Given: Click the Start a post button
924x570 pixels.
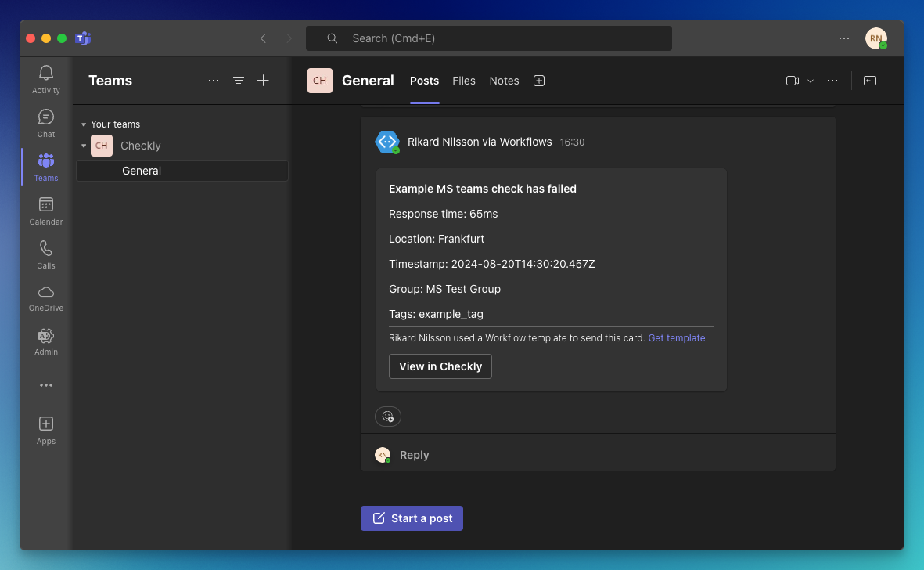Looking at the screenshot, I should pos(412,518).
